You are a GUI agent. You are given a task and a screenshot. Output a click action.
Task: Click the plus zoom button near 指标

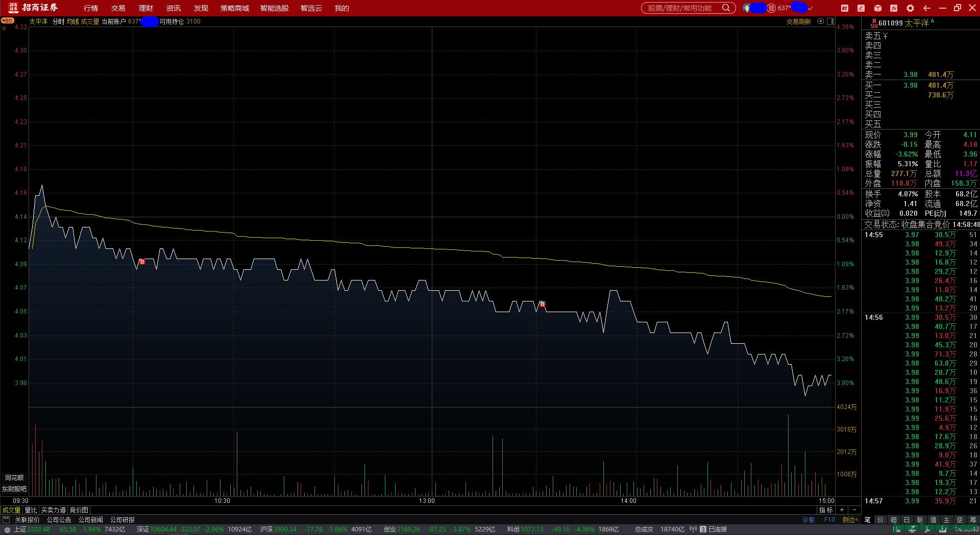[842, 510]
